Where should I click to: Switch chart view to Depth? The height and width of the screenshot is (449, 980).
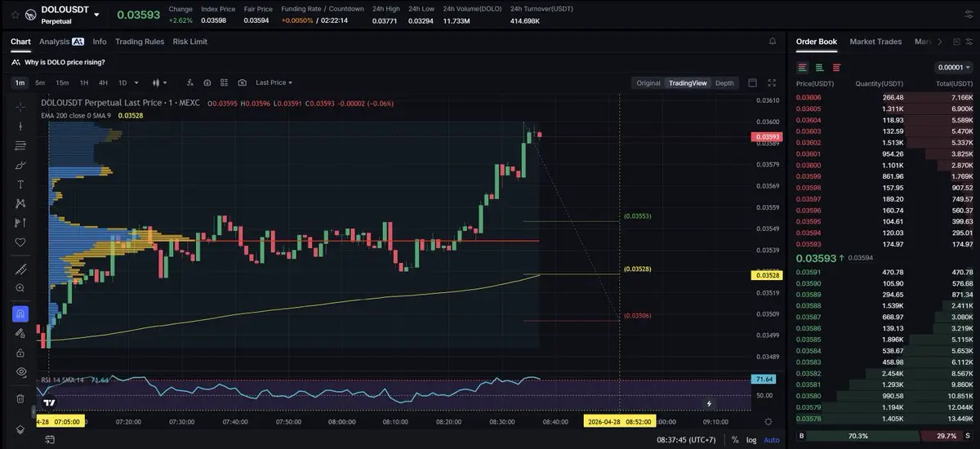point(724,82)
